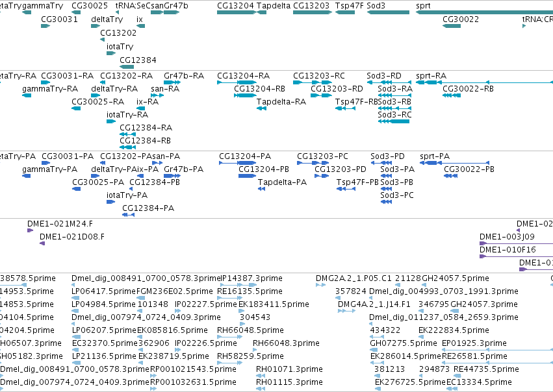Open EST DMG2A2_1.P05.C1
This screenshot has height=392, width=553.
point(354,278)
